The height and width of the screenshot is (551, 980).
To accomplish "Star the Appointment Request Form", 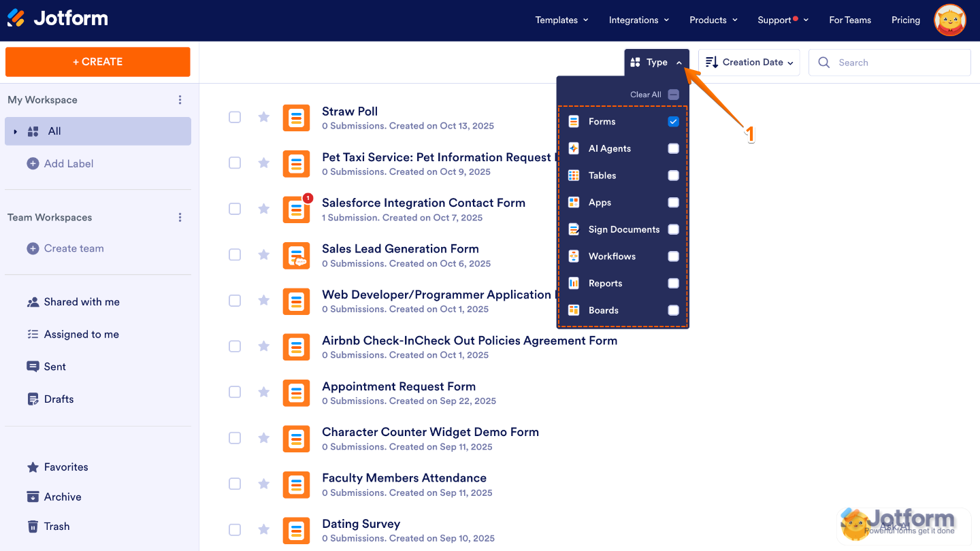I will point(264,392).
